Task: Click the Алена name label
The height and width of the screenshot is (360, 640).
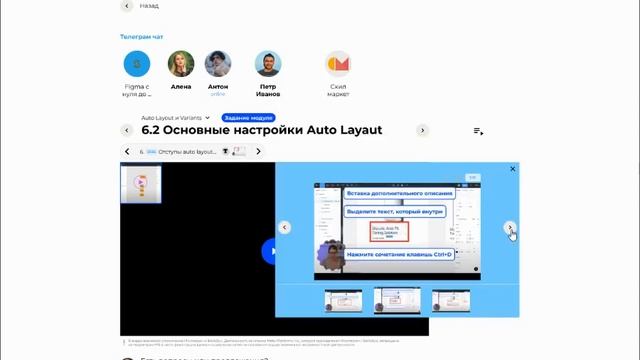Action: point(181,87)
